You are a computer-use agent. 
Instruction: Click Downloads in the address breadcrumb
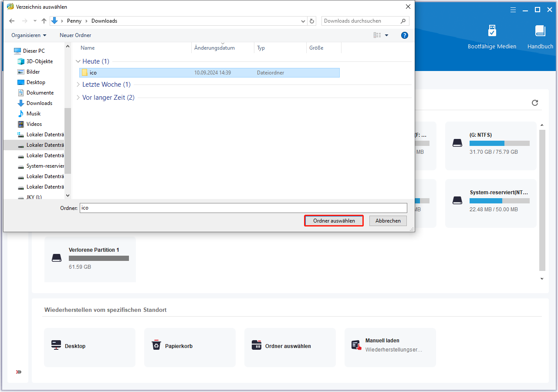(104, 21)
